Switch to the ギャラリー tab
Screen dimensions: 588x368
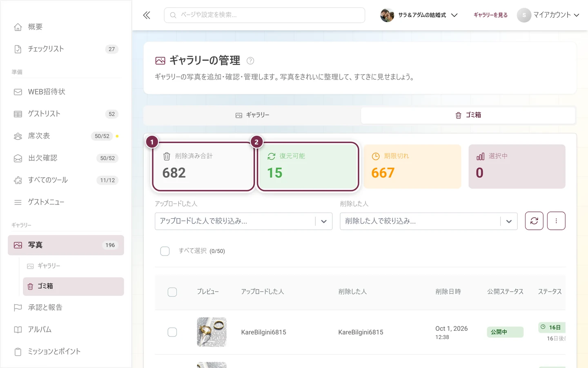click(252, 115)
